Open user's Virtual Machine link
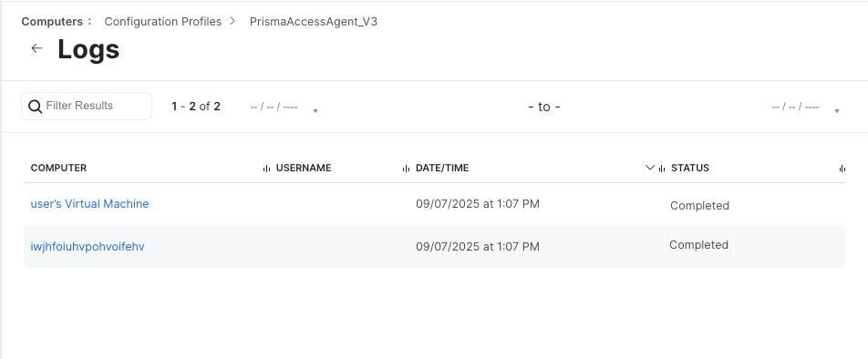The image size is (868, 359). (x=89, y=203)
